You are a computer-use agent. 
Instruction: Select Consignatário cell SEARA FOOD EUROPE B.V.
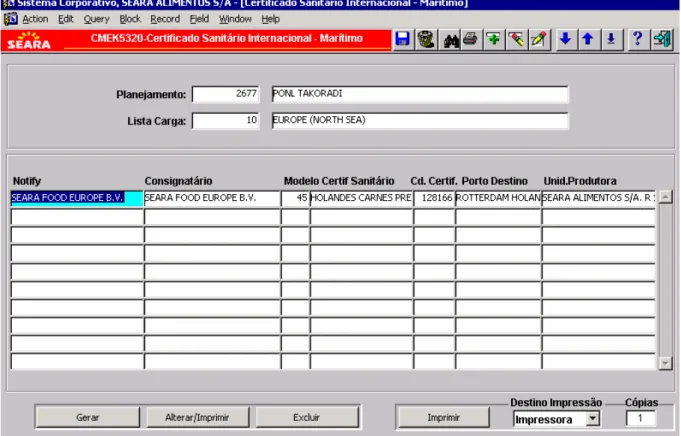tap(212, 198)
